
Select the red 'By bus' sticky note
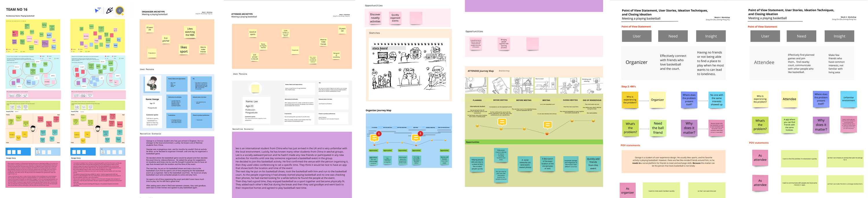(14, 34)
